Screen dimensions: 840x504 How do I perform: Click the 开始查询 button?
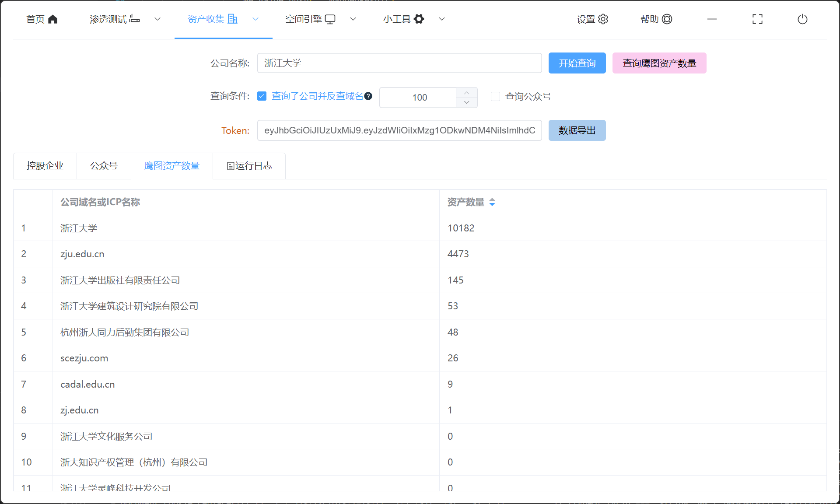pos(577,63)
